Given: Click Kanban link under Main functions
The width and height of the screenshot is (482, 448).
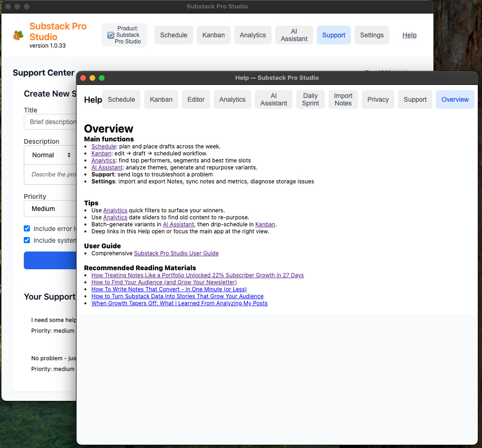Looking at the screenshot, I should point(101,154).
